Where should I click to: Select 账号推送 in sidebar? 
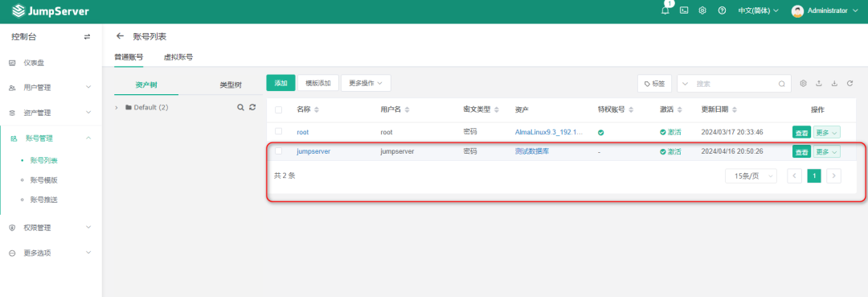(44, 200)
